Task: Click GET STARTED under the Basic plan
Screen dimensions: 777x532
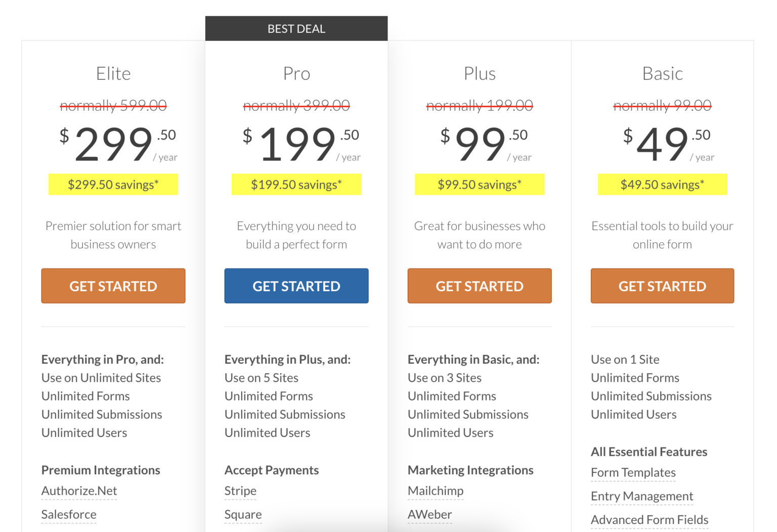Action: pyautogui.click(x=662, y=286)
